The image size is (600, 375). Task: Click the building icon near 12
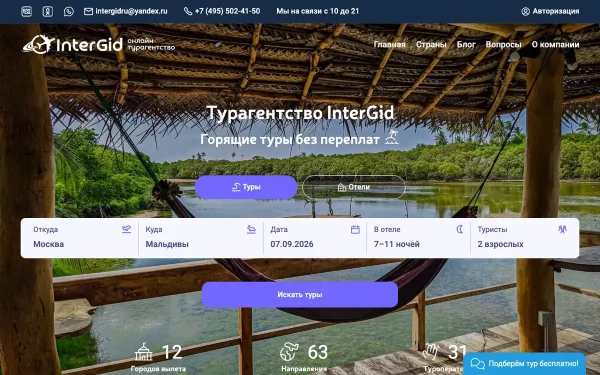click(x=143, y=352)
